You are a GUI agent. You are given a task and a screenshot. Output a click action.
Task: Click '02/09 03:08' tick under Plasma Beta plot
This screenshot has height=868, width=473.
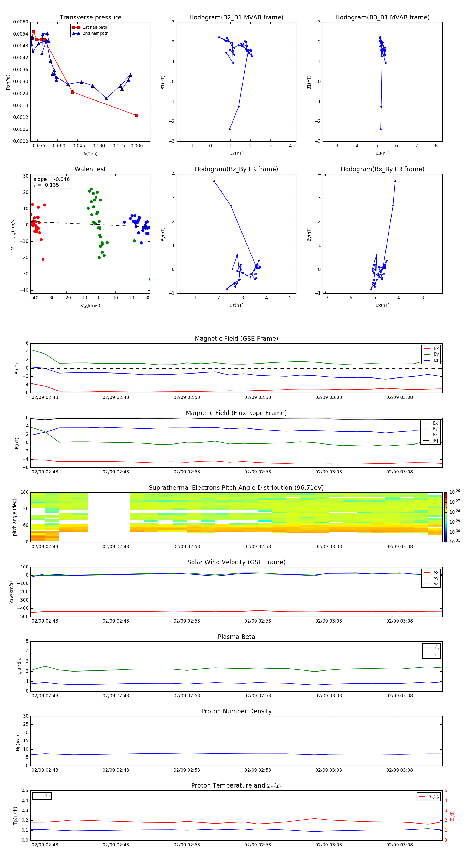pos(399,696)
